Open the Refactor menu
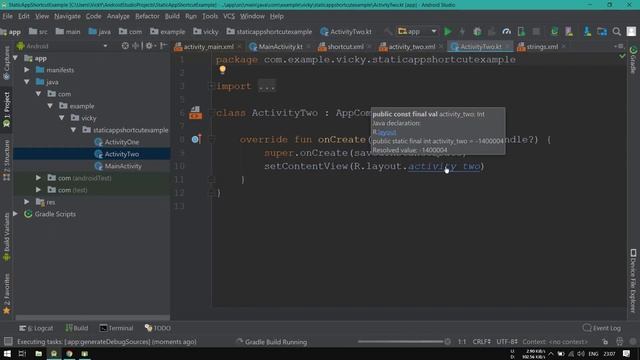Screen dimensions: 640x360 point(147,16)
